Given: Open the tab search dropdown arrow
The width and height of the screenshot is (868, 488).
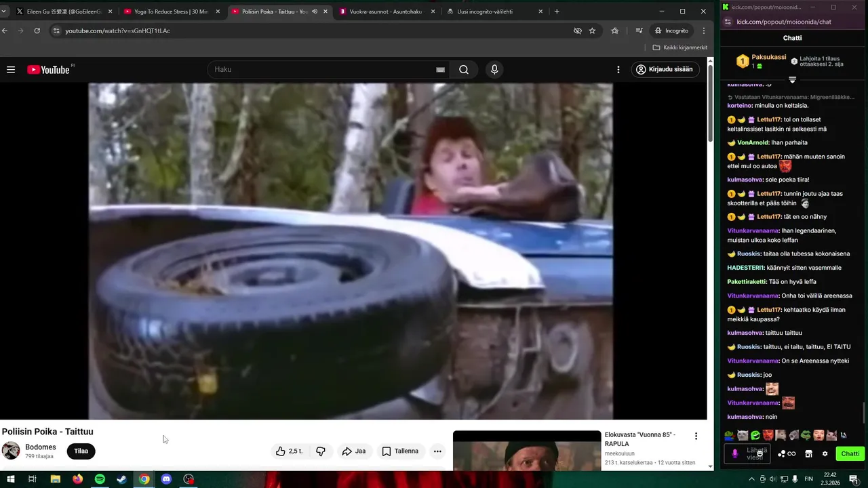Looking at the screenshot, I should [x=3, y=12].
